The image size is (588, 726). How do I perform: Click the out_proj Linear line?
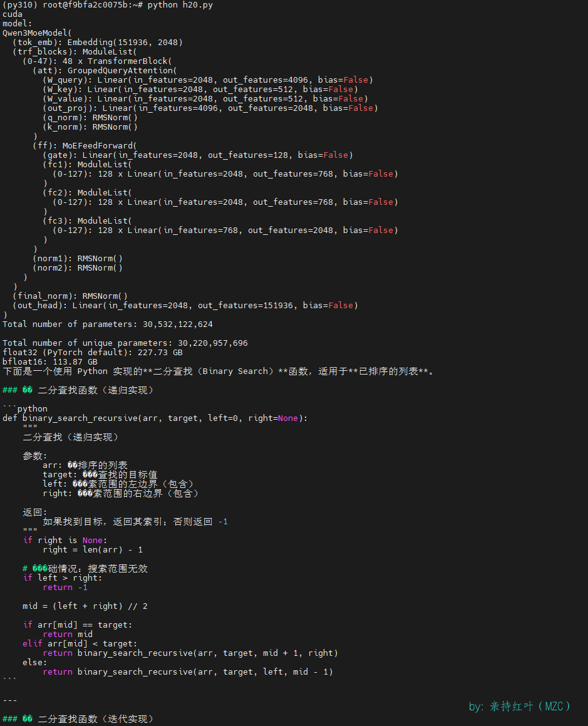210,108
